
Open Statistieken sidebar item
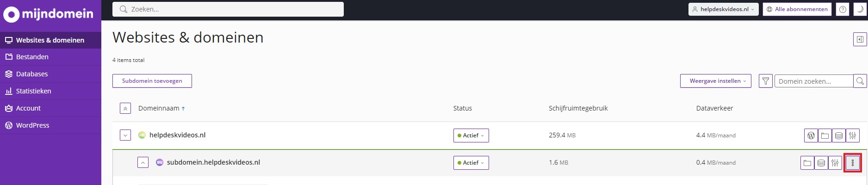click(33, 91)
